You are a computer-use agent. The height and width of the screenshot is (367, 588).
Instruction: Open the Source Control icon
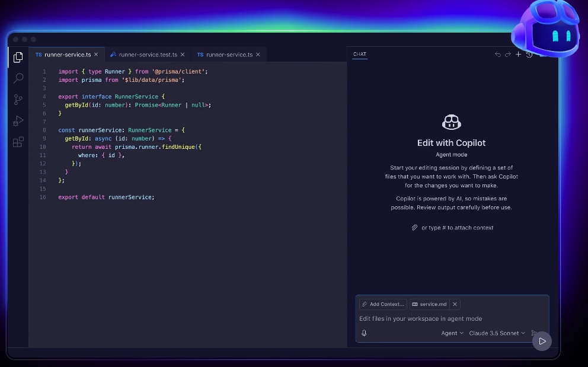[18, 100]
